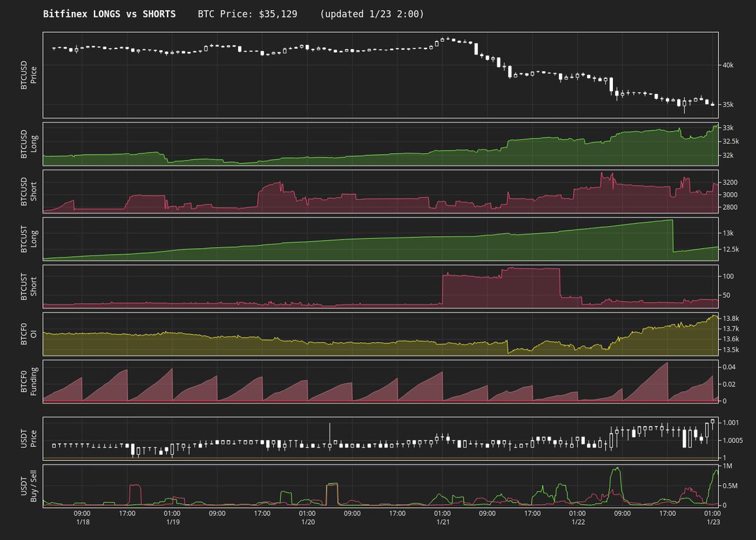Click the "0.02" funding axis tick
This screenshot has height=540, width=756.
coord(730,384)
